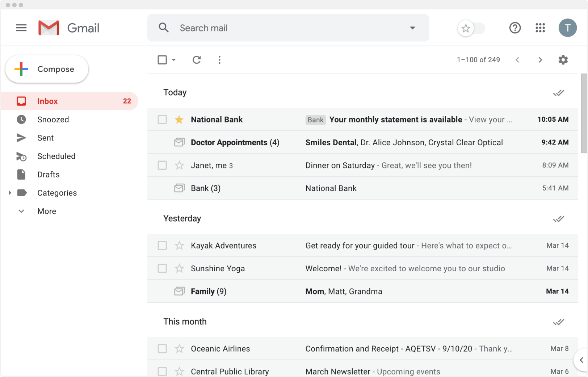Select the checkbox on Janet's Dinner email
Image resolution: width=588 pixels, height=377 pixels.
pos(162,165)
